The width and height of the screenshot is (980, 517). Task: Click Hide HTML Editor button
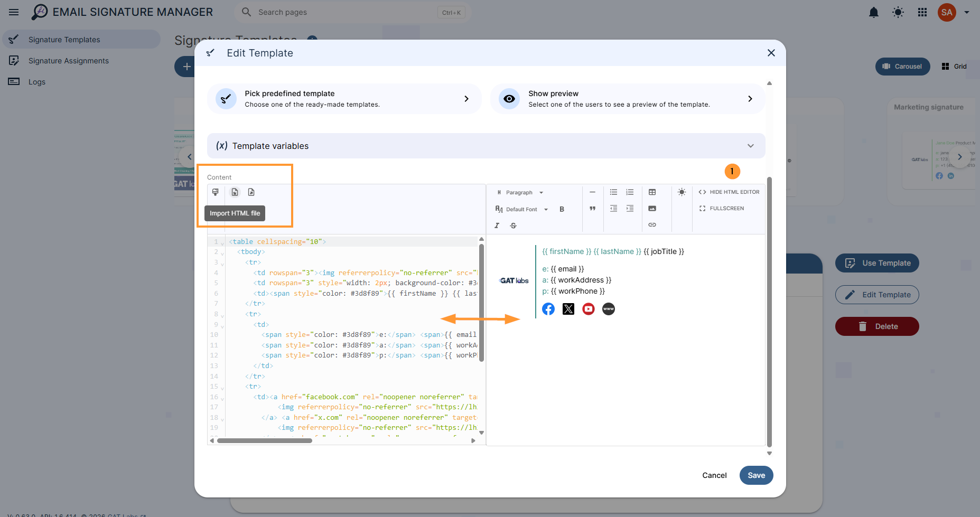[x=729, y=192]
